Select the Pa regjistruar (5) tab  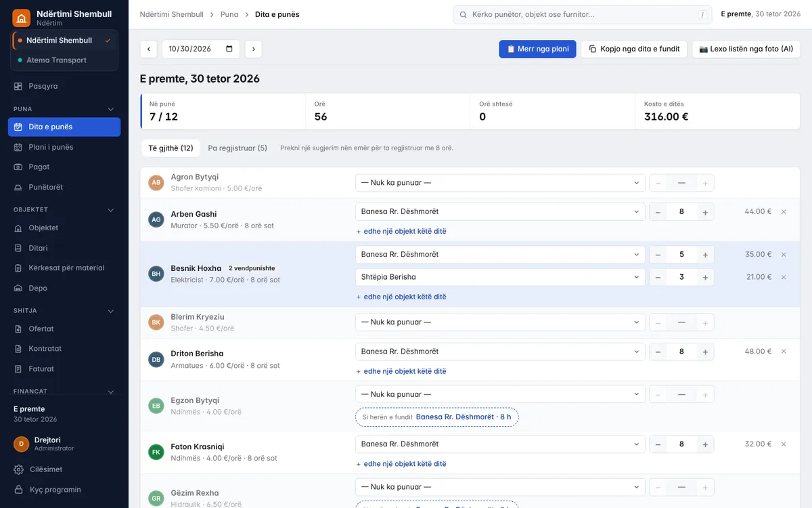(238, 148)
